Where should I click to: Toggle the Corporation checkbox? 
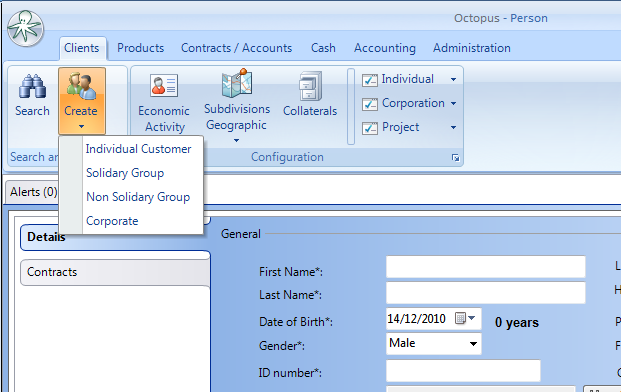(x=370, y=104)
